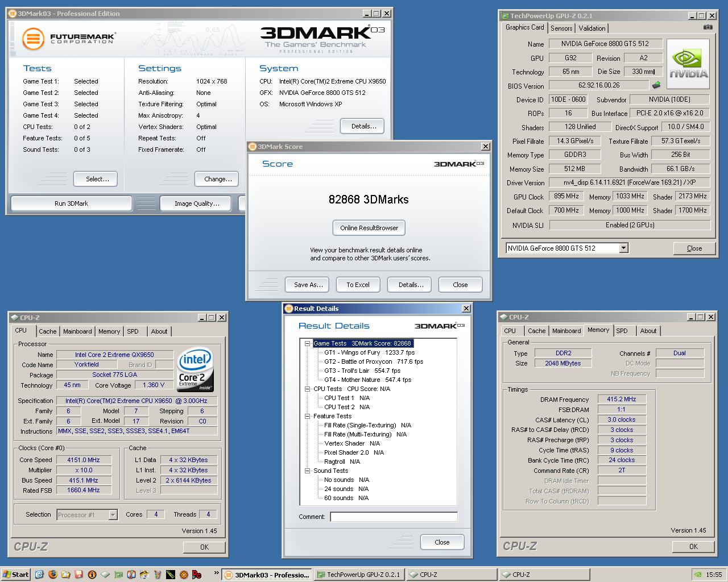728x582 pixels.
Task: Open the Mainboard tab in the left CPU-Z window
Action: coord(77,331)
